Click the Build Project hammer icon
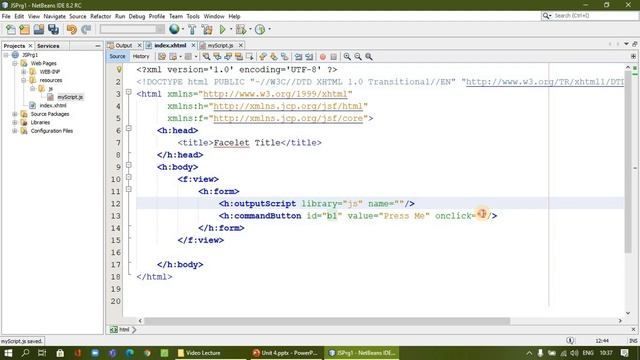This screenshot has height=360, width=640. pos(192,29)
